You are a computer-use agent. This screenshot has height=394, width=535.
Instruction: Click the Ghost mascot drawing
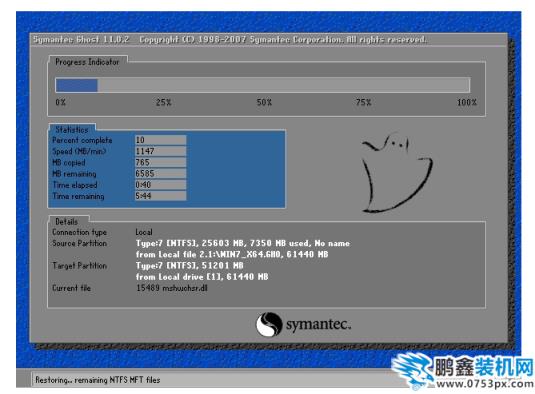pos(397,173)
